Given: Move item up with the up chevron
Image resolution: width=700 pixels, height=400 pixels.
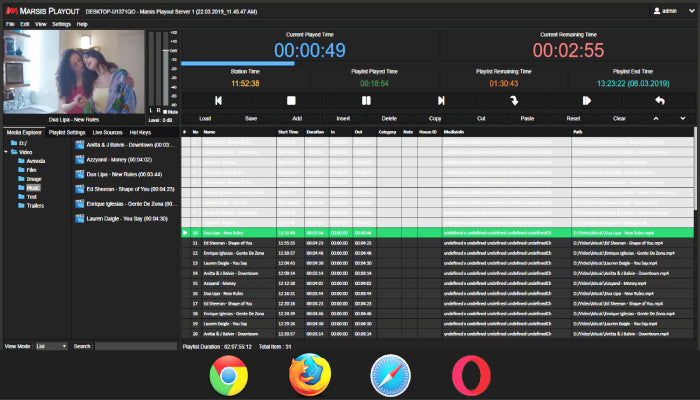Looking at the screenshot, I should 656,118.
